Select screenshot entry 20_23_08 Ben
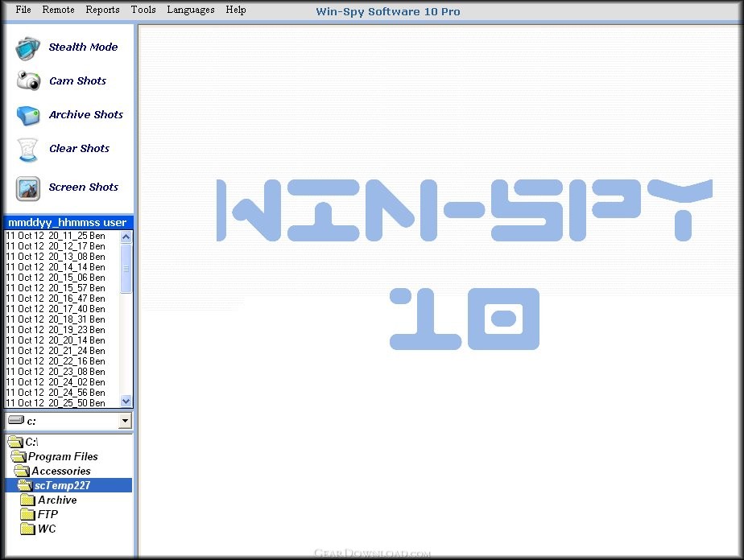Screen dimensions: 744x560 pos(56,371)
